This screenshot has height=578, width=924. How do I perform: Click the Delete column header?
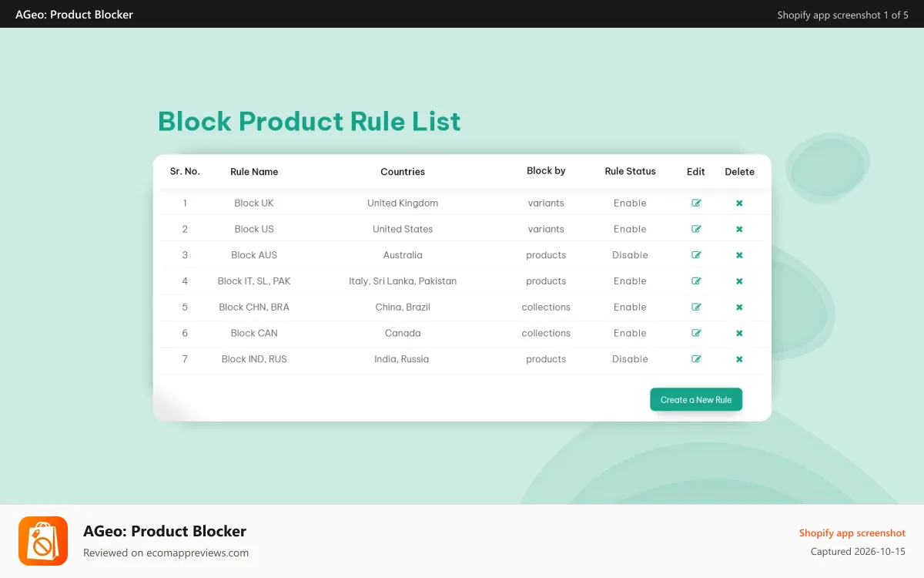point(739,172)
